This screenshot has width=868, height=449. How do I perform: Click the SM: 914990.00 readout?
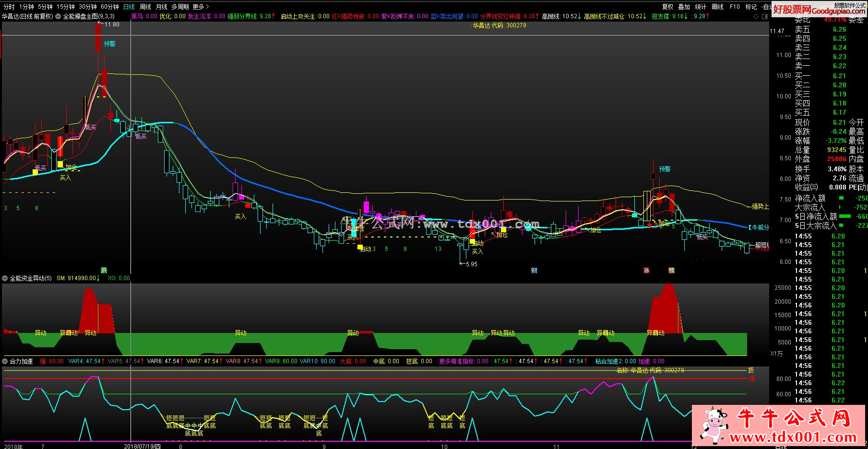click(x=78, y=278)
